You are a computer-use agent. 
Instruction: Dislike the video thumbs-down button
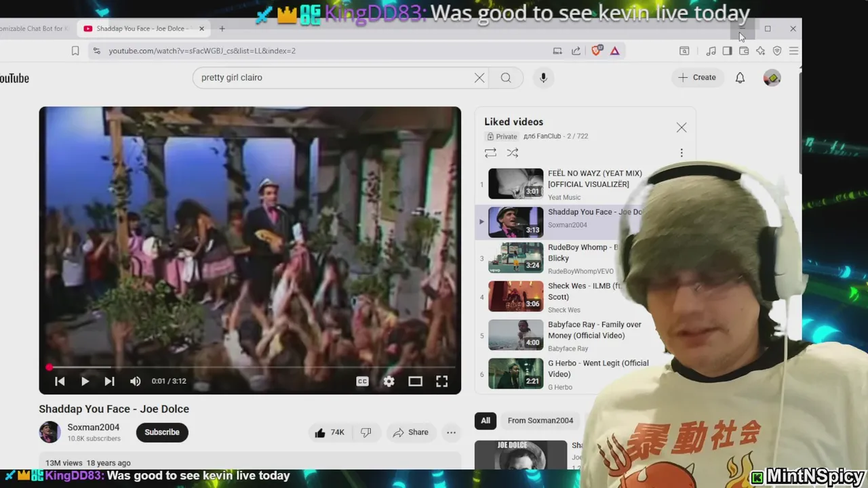[366, 432]
